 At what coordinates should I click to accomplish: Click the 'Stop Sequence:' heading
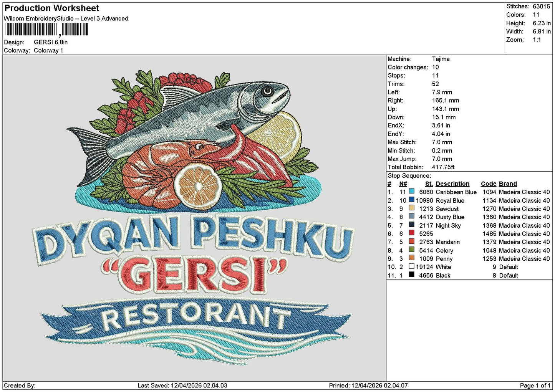(x=409, y=176)
